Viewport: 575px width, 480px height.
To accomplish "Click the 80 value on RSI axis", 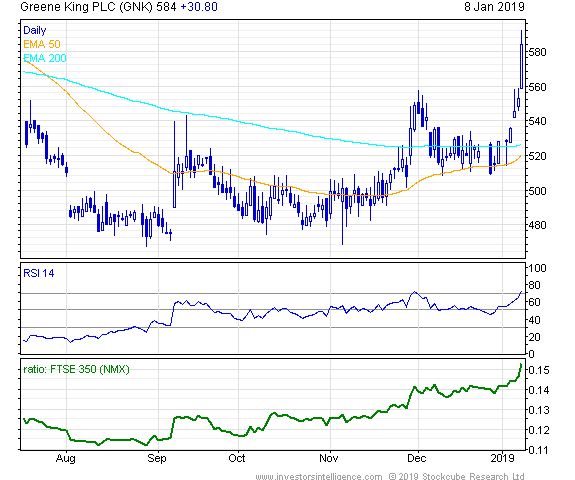I will pos(535,285).
